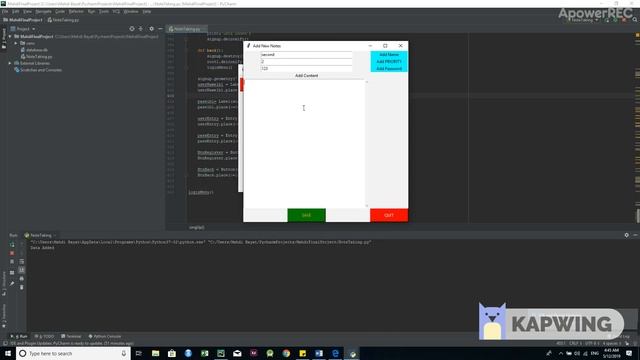Open Sticky Notes from taskbar
Image resolution: width=640 pixels, height=360 pixels.
click(x=302, y=353)
